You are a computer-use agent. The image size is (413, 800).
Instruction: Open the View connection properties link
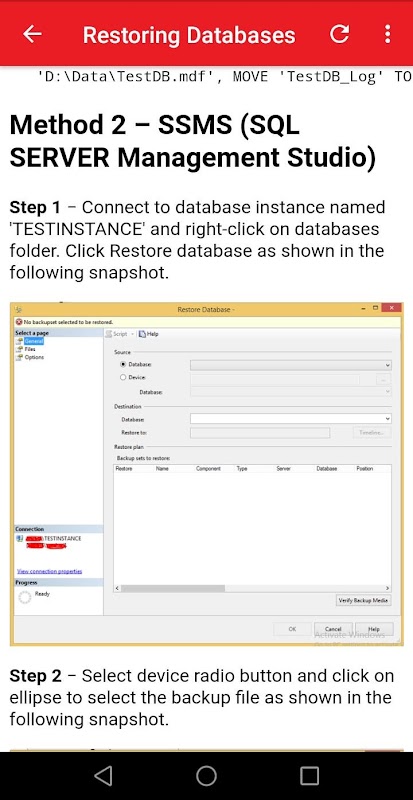click(x=50, y=571)
